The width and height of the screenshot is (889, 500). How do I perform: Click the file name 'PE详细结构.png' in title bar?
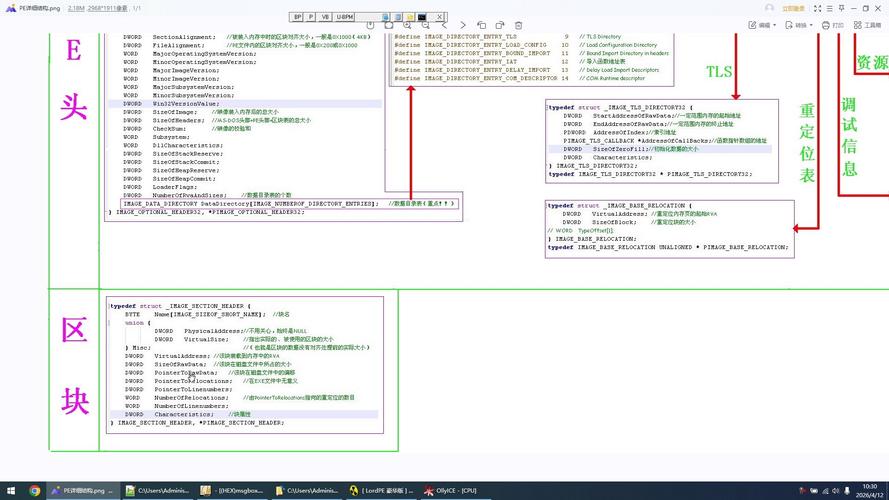click(x=40, y=9)
